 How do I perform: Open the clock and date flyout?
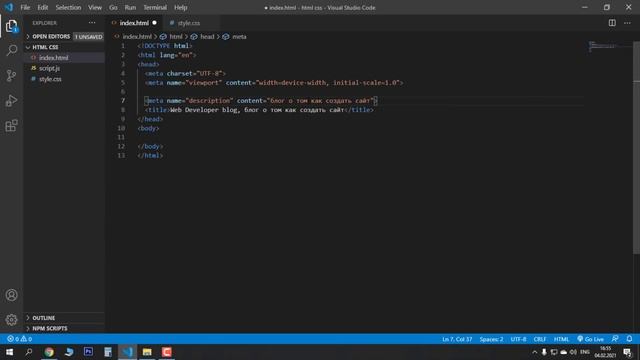click(x=605, y=352)
